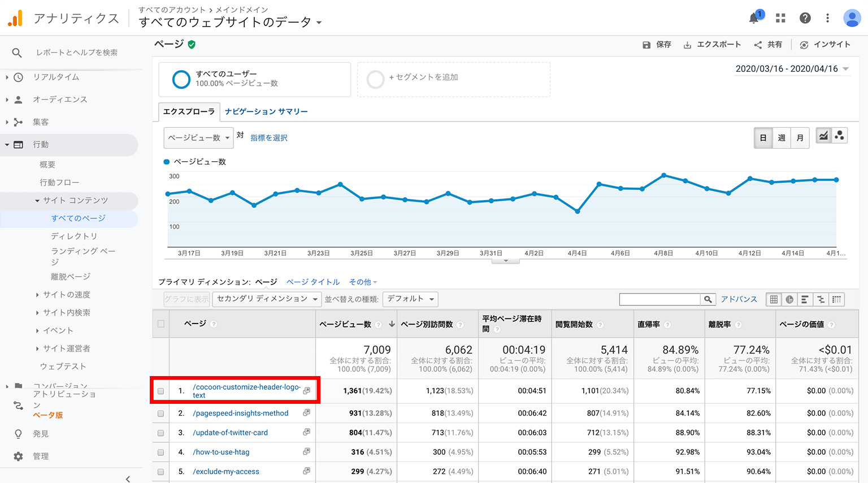The image size is (868, 483).
Task: Open the notifications bell
Action: pyautogui.click(x=754, y=18)
